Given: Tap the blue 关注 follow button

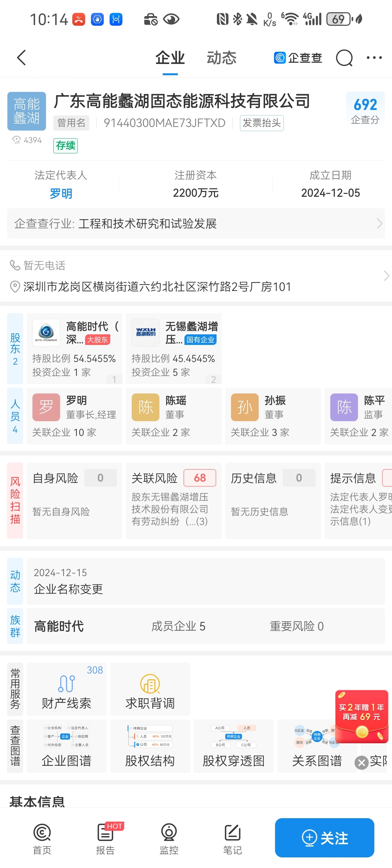Looking at the screenshot, I should point(325,837).
